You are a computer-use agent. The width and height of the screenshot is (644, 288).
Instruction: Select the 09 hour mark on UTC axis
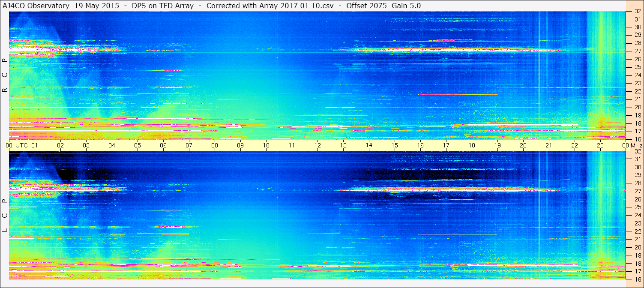pos(240,145)
